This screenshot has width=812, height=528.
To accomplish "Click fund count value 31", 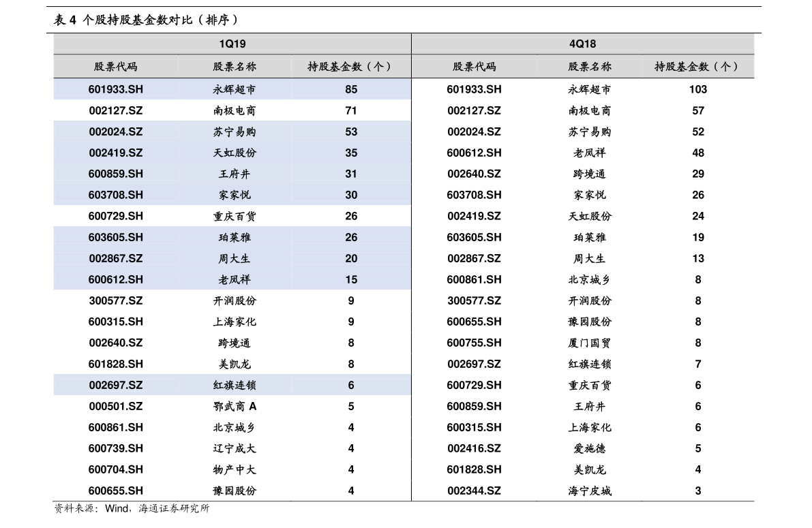I will pyautogui.click(x=351, y=174).
